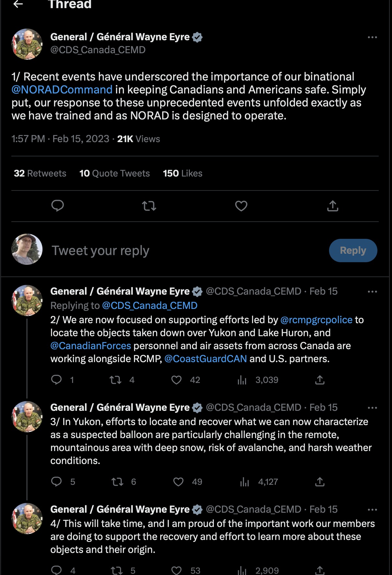Show the 32 Retweets list
This screenshot has height=575, width=392.
tap(40, 173)
